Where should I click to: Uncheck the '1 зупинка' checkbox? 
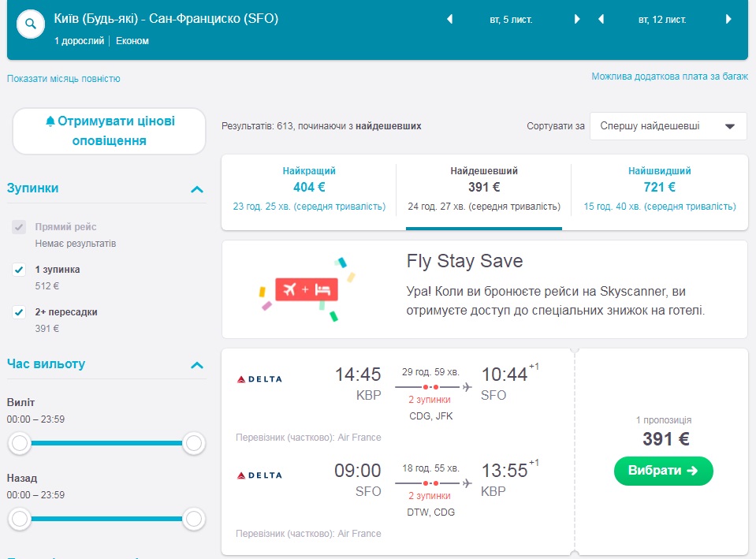pos(20,270)
